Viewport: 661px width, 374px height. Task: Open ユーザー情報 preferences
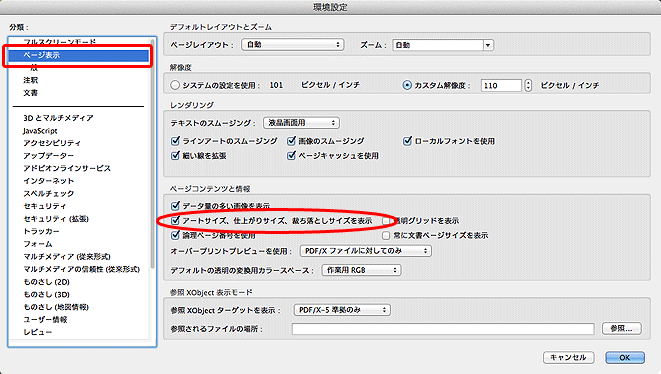pos(45,320)
